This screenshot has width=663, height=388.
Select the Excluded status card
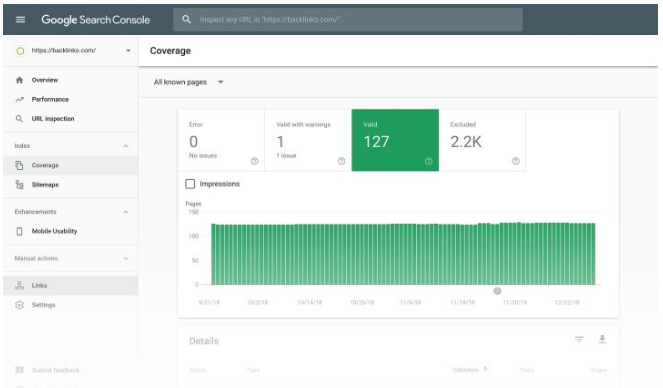click(482, 140)
